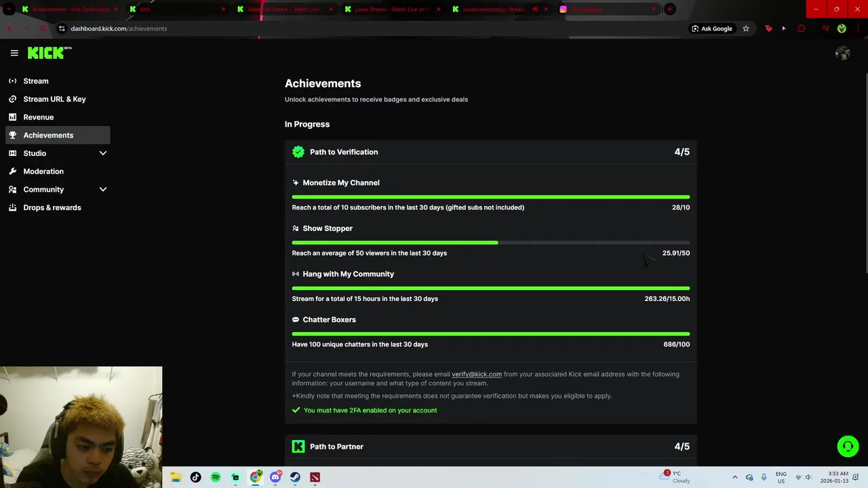This screenshot has width=868, height=488.
Task: Open the browser profile icon in toolbar
Action: [842, 28]
